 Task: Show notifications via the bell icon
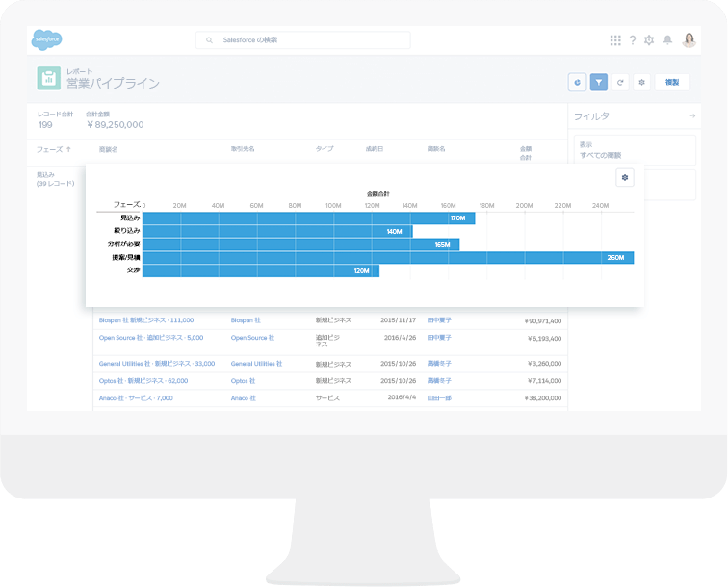667,40
